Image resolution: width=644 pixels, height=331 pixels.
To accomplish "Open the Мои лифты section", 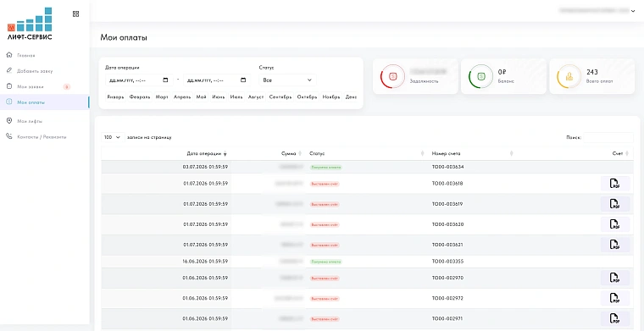I will click(30, 121).
